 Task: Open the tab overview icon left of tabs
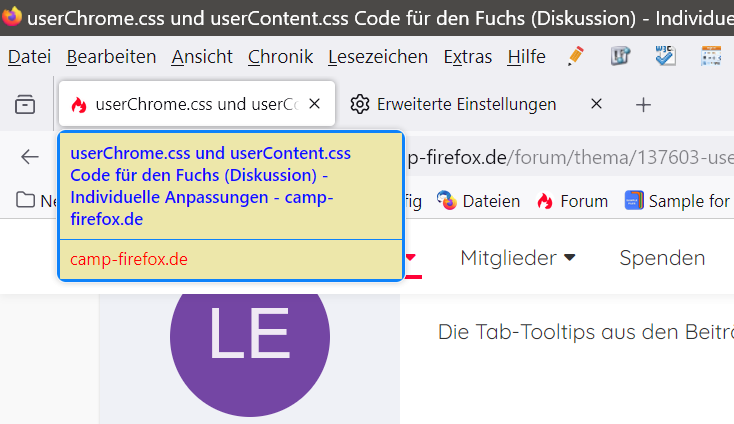pos(25,104)
